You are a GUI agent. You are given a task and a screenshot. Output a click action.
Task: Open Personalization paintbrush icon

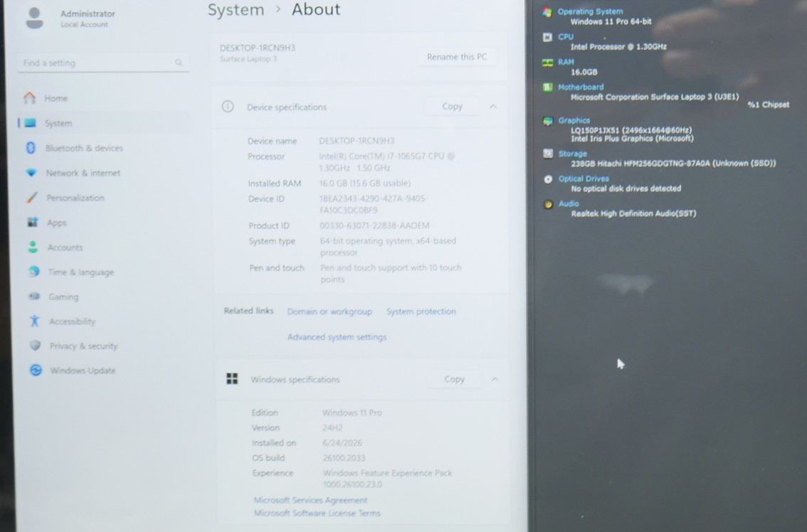[32, 198]
